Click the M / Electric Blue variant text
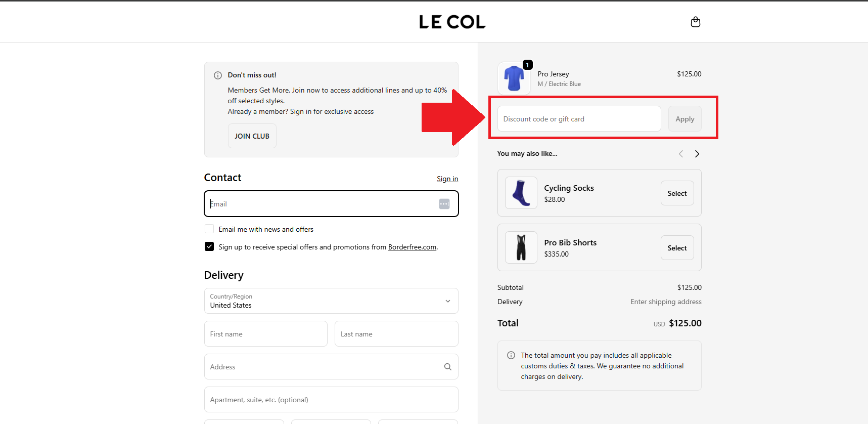The width and height of the screenshot is (868, 424). point(559,84)
